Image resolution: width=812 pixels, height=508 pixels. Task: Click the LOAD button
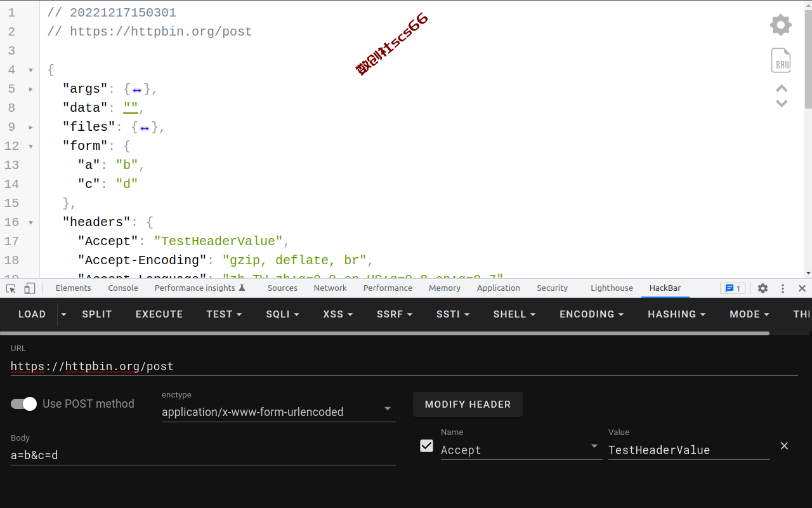[x=32, y=314]
